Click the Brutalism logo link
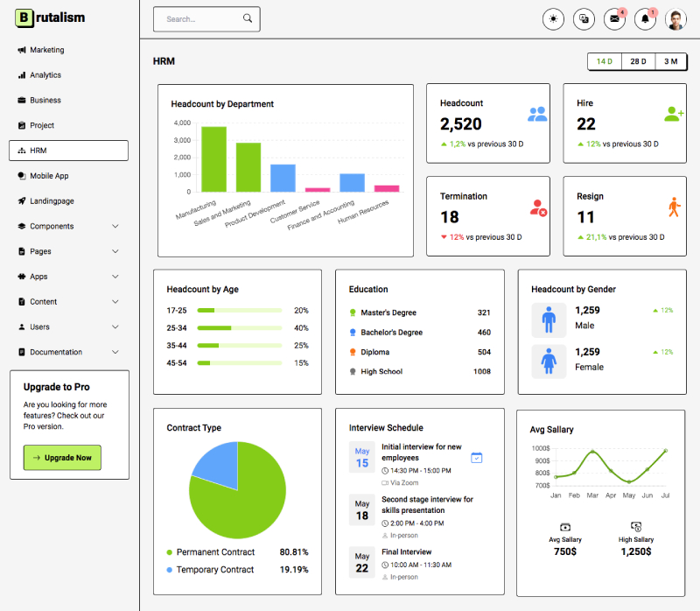This screenshot has height=611, width=700. 50,18
